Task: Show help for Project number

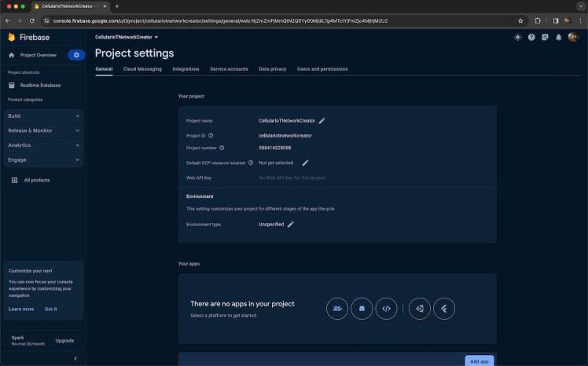Action: [222, 148]
